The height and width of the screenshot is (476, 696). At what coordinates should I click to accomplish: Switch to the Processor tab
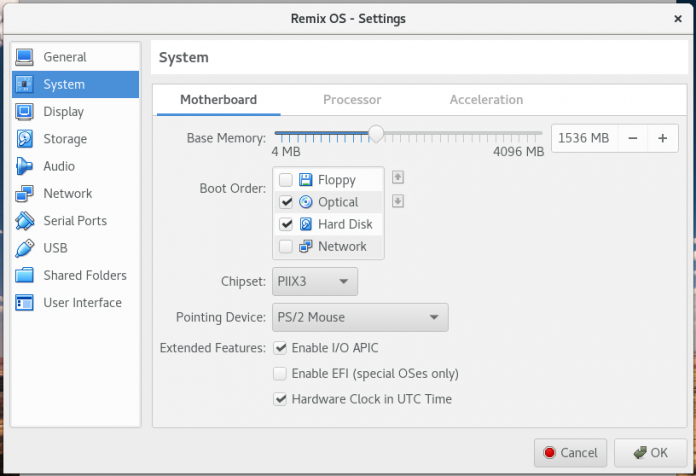pyautogui.click(x=352, y=100)
